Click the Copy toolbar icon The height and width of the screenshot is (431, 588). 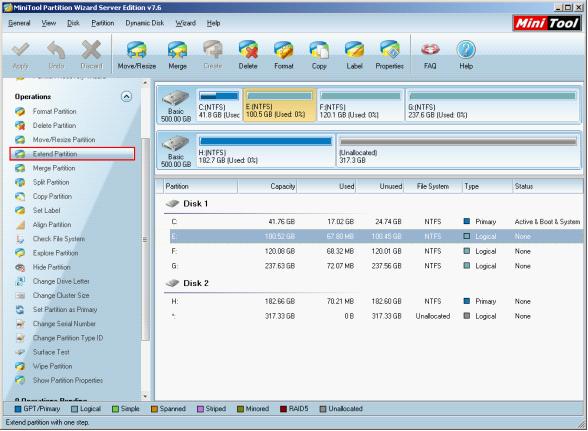[319, 50]
